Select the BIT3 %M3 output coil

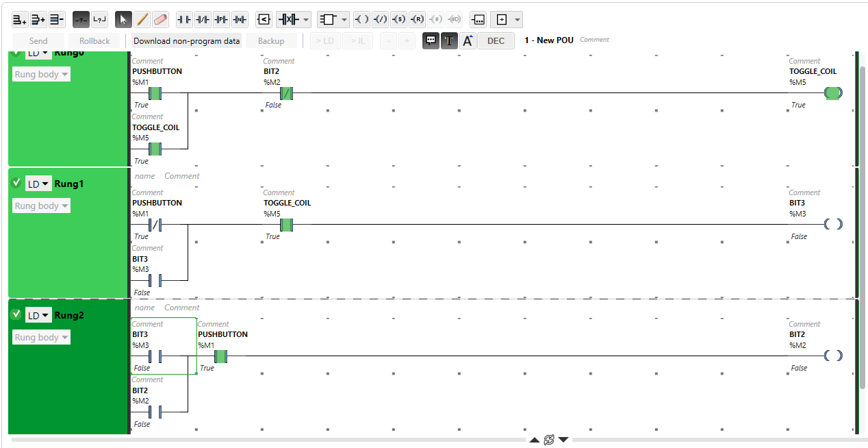pos(833,224)
